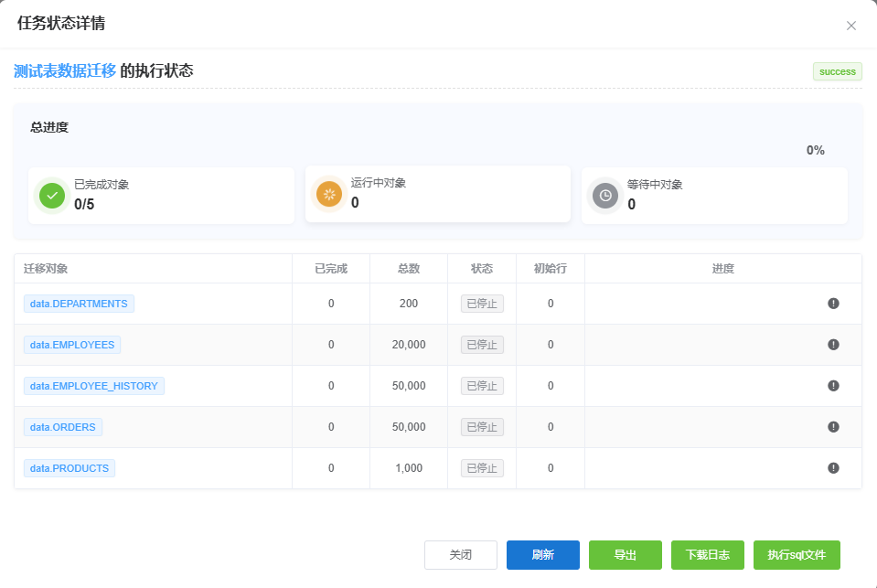877x588 pixels.
Task: Click the gray waiting objects clock icon
Action: point(605,195)
